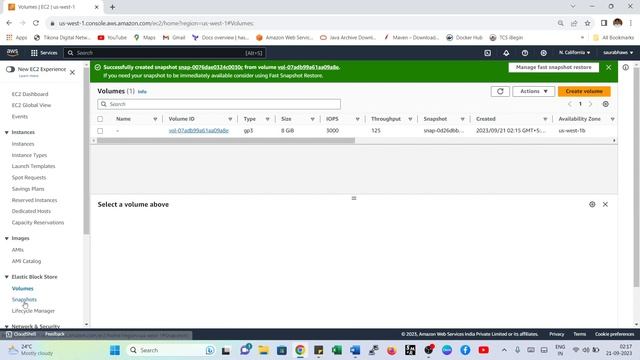This screenshot has height=360, width=640.
Task: Open table preferences gear icon
Action: click(606, 104)
